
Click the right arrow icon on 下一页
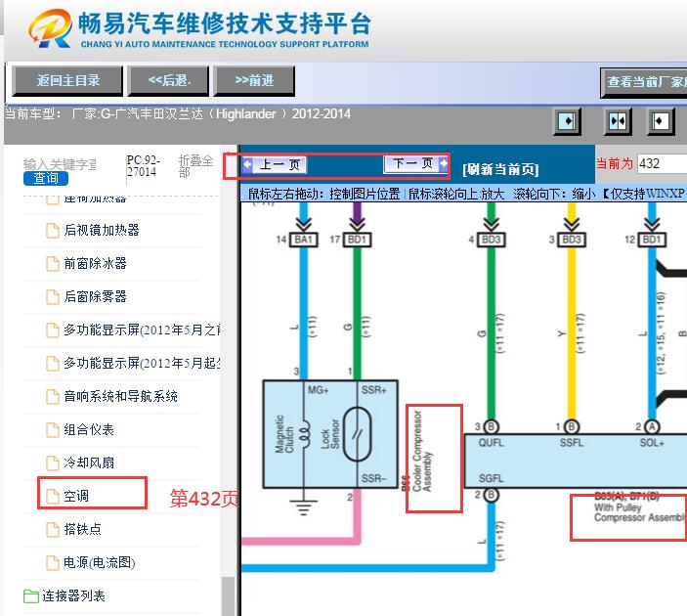click(x=443, y=164)
